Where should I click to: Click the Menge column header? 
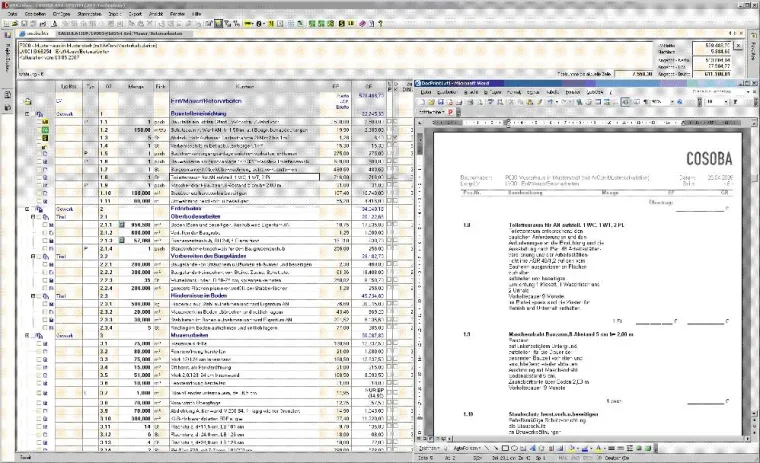(x=136, y=86)
